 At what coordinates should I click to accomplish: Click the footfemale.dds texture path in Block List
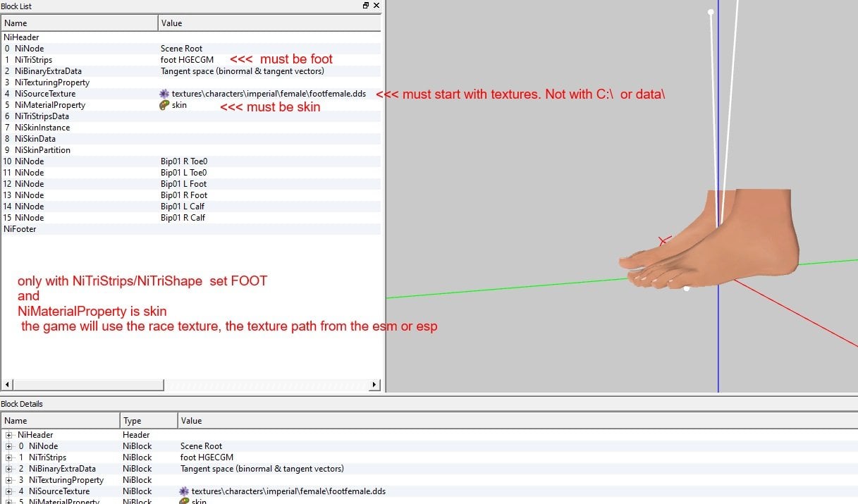[269, 94]
